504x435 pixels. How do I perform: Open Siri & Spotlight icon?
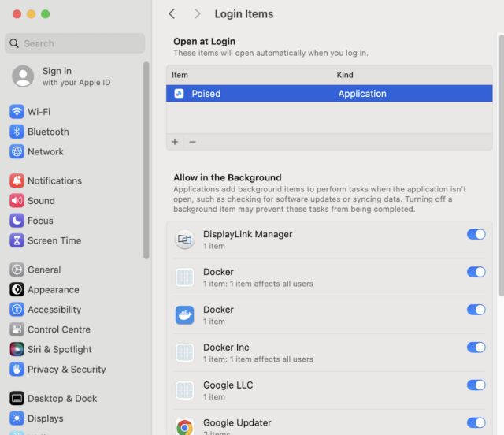pos(17,349)
